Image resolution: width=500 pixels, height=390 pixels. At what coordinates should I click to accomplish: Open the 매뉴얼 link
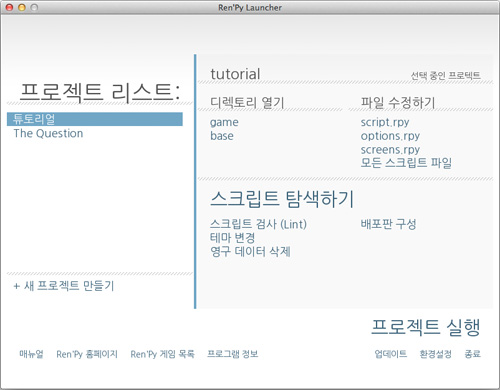(x=31, y=354)
